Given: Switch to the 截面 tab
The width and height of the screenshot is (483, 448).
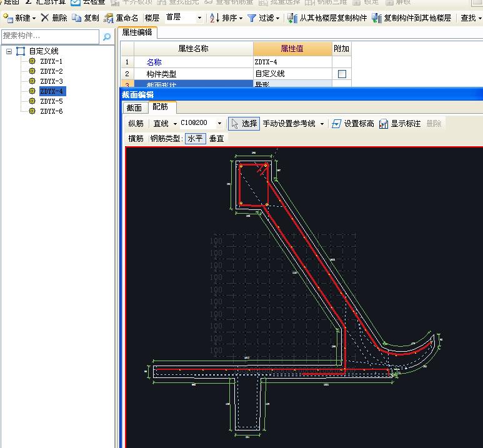Looking at the screenshot, I should [x=134, y=107].
